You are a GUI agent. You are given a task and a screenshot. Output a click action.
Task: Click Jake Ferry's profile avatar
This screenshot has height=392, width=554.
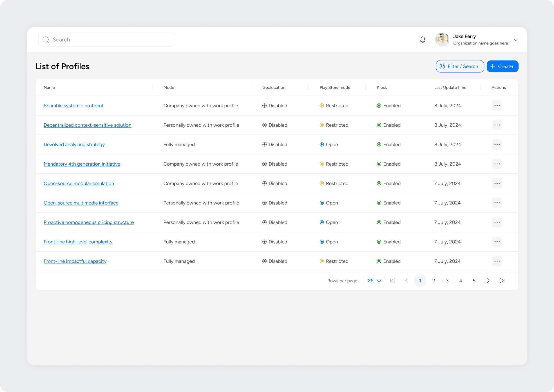click(442, 40)
